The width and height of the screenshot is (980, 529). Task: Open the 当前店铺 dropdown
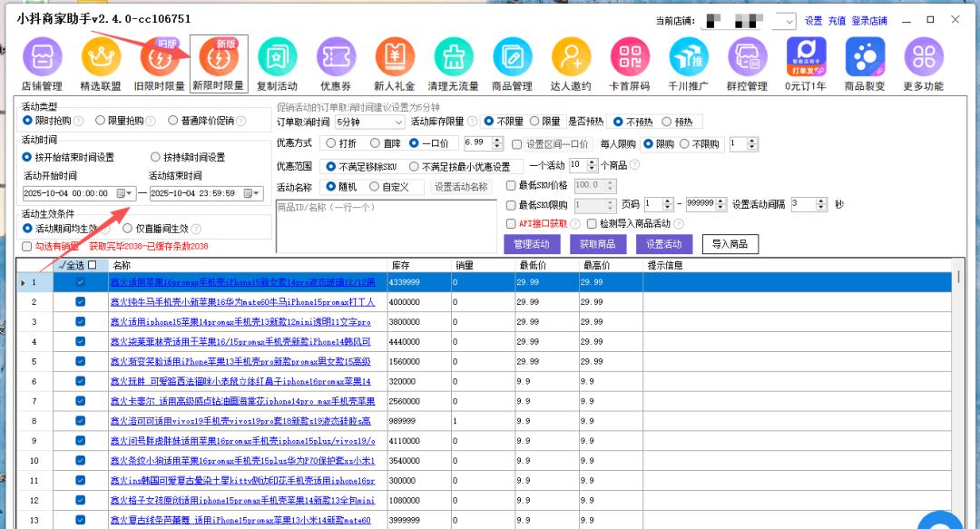[787, 21]
